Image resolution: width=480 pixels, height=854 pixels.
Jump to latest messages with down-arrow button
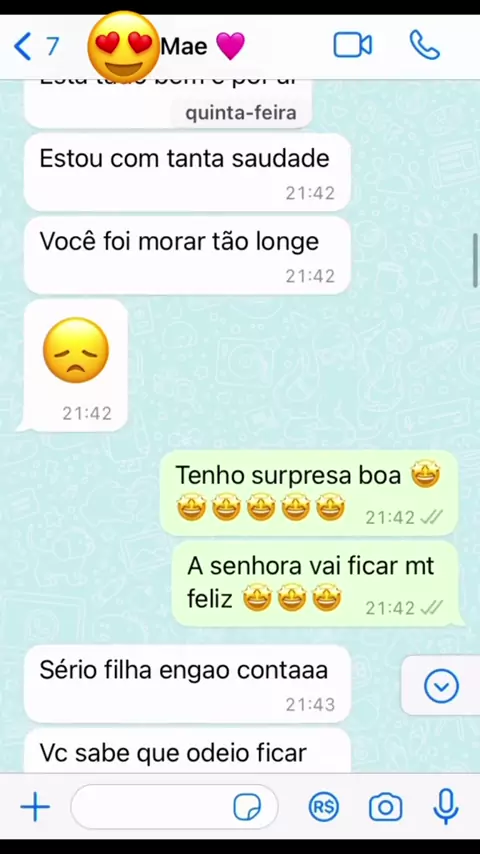(441, 686)
